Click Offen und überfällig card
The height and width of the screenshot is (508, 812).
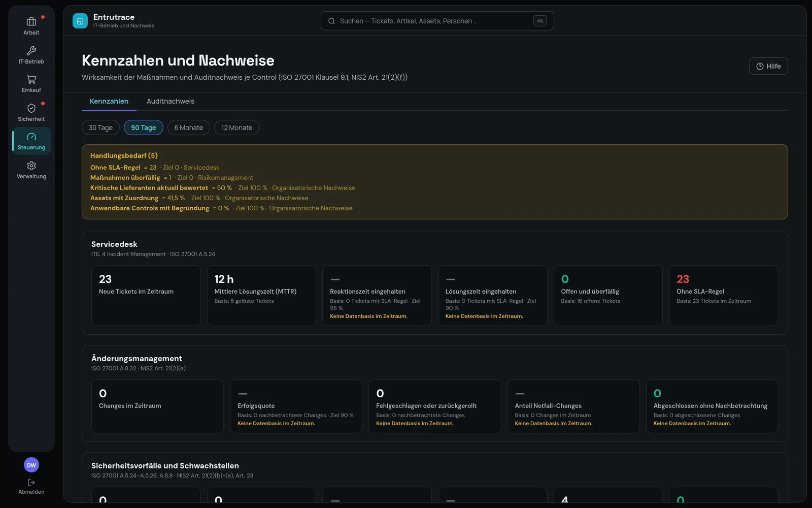pos(608,296)
